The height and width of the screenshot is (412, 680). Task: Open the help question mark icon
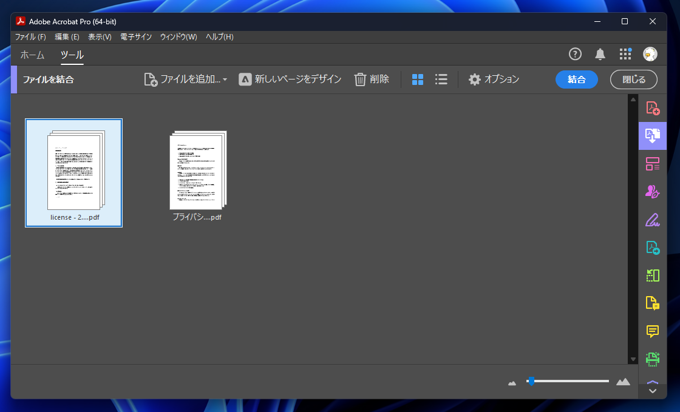(575, 55)
